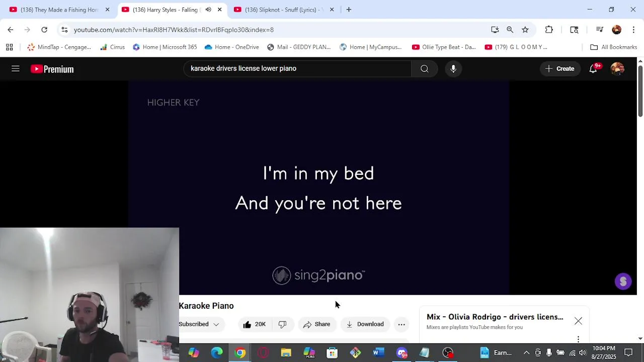Open Discord from the taskbar
Viewport: 644px width, 362px height.
[x=401, y=353]
